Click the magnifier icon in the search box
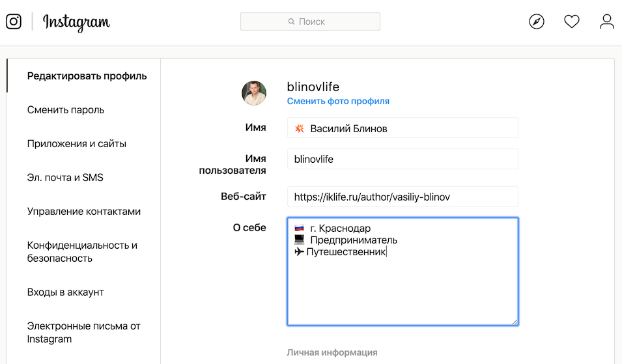 point(292,21)
